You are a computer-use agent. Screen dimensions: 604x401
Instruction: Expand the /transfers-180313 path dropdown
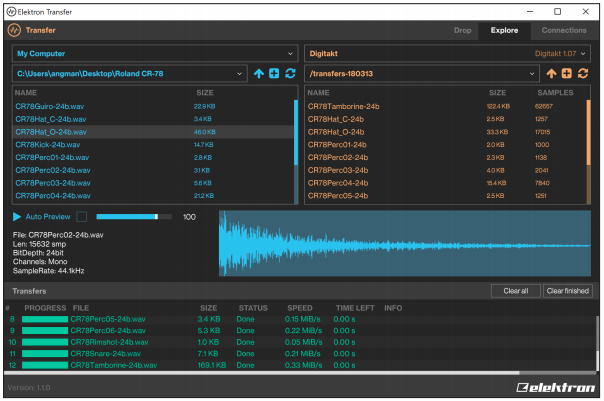click(x=422, y=74)
